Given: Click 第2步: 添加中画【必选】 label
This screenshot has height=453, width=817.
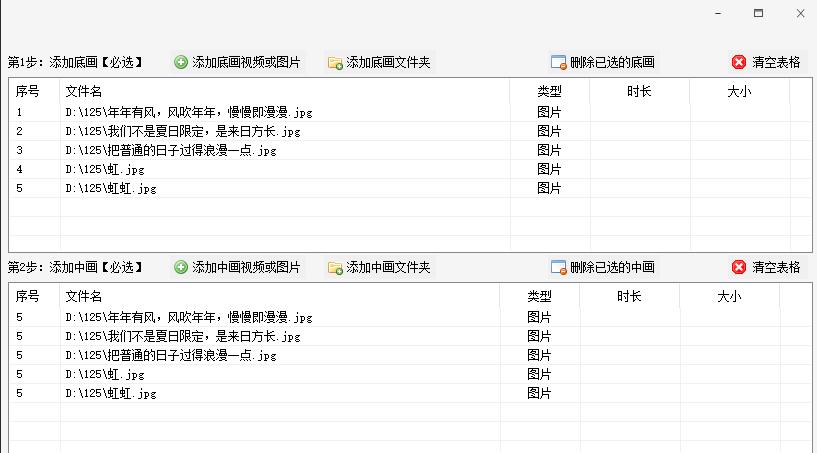Looking at the screenshot, I should point(76,267).
